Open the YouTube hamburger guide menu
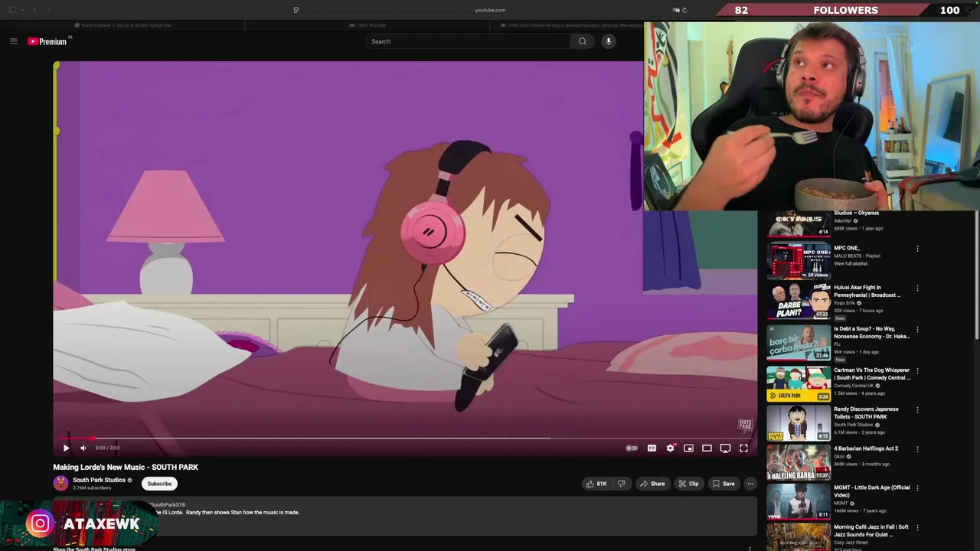 (13, 41)
